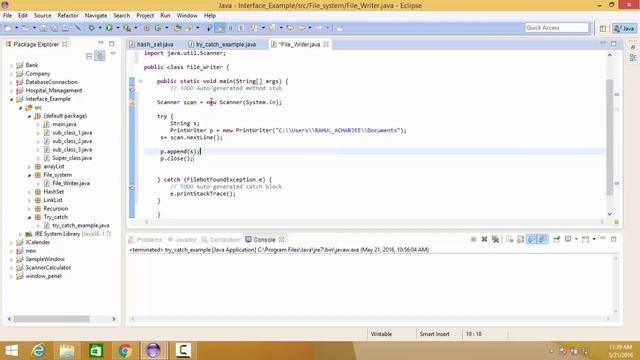This screenshot has height=360, width=640.
Task: Click the Package Explorer horizontal scrollbar
Action: tap(52, 319)
